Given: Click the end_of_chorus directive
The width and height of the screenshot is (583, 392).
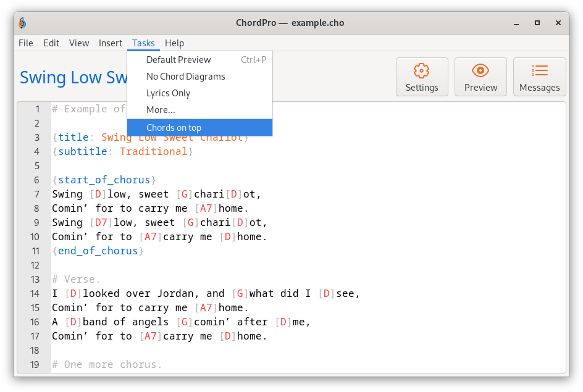Looking at the screenshot, I should point(98,251).
